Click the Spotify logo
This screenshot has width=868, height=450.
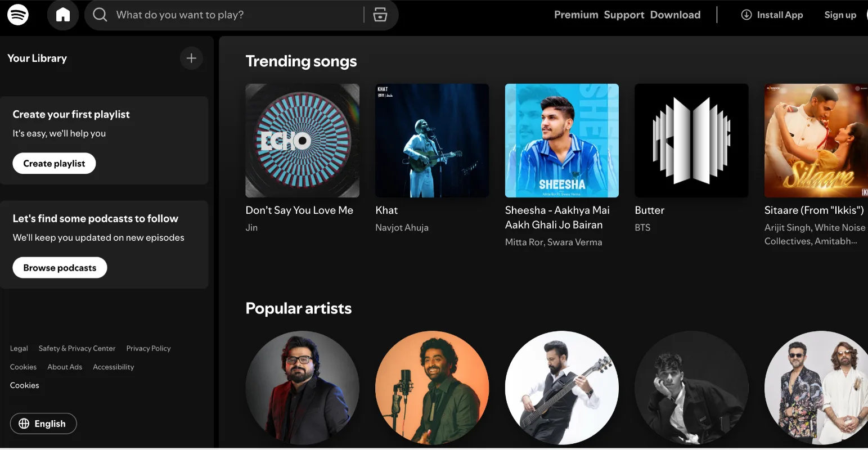18,15
